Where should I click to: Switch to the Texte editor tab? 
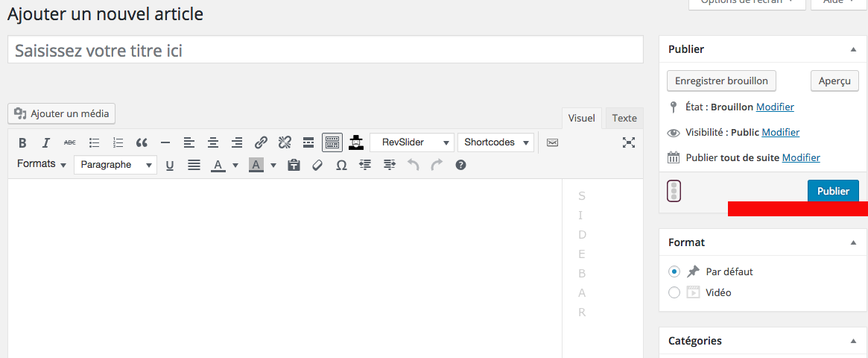tap(624, 118)
